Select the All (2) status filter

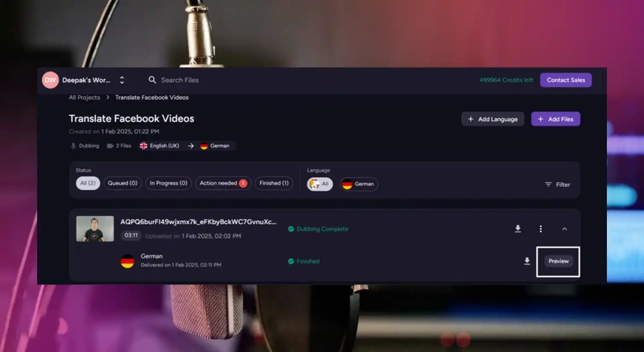coord(87,184)
